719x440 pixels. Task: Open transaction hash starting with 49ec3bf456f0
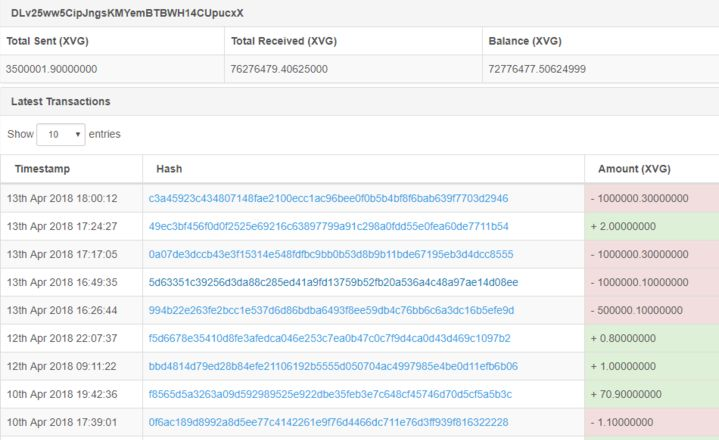(x=328, y=226)
